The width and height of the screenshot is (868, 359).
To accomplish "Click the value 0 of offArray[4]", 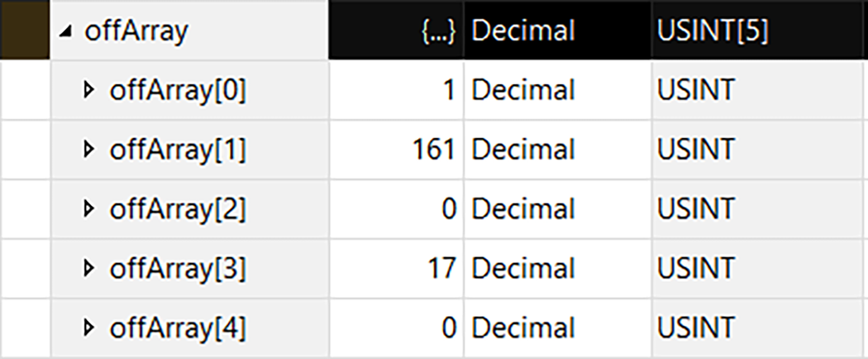I will click(448, 328).
